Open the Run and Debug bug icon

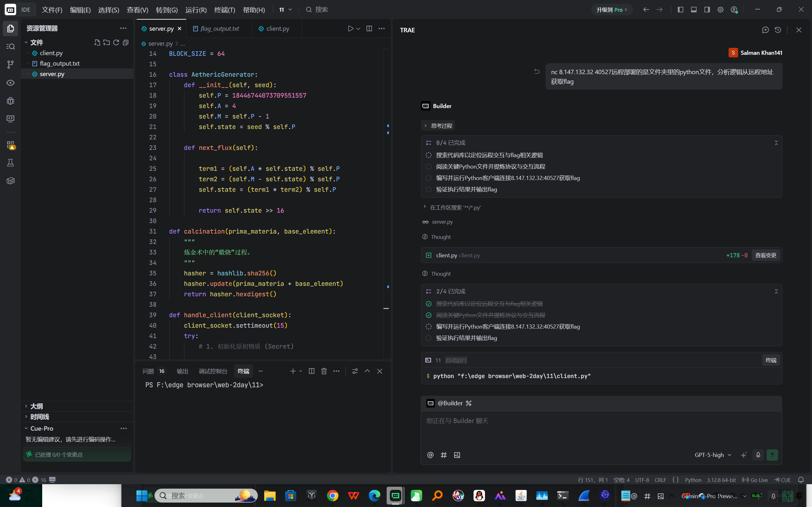click(10, 100)
